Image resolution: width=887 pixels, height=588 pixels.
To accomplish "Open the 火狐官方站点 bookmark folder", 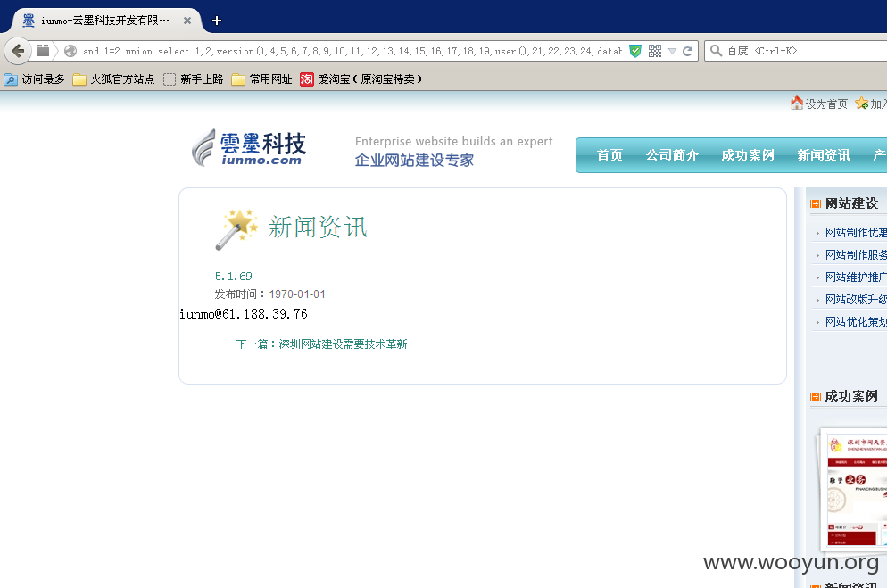I will [113, 79].
